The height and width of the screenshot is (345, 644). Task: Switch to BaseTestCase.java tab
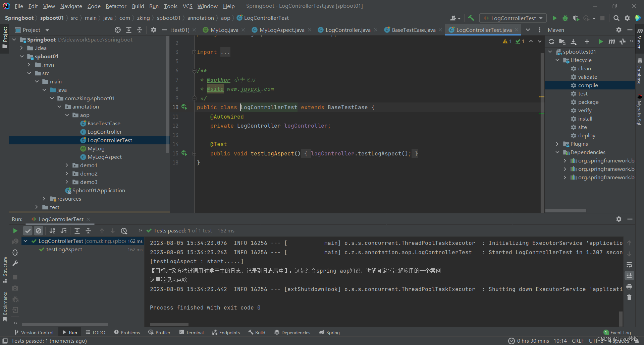point(414,30)
